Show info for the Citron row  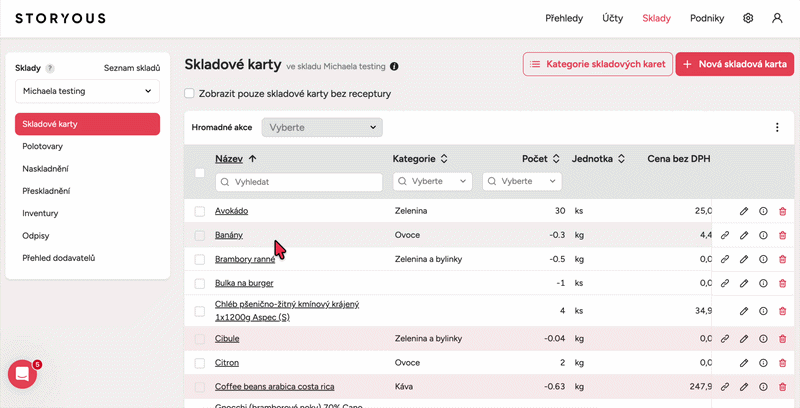(763, 363)
